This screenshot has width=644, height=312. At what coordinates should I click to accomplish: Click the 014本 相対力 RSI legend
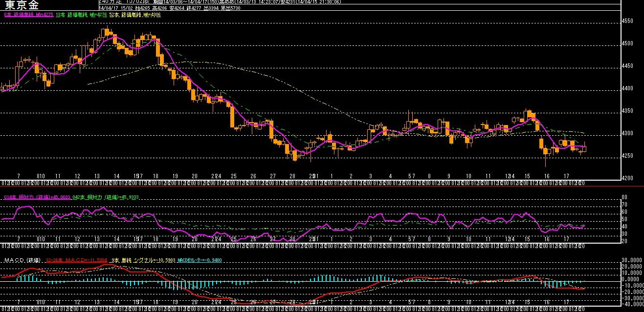tap(38, 197)
